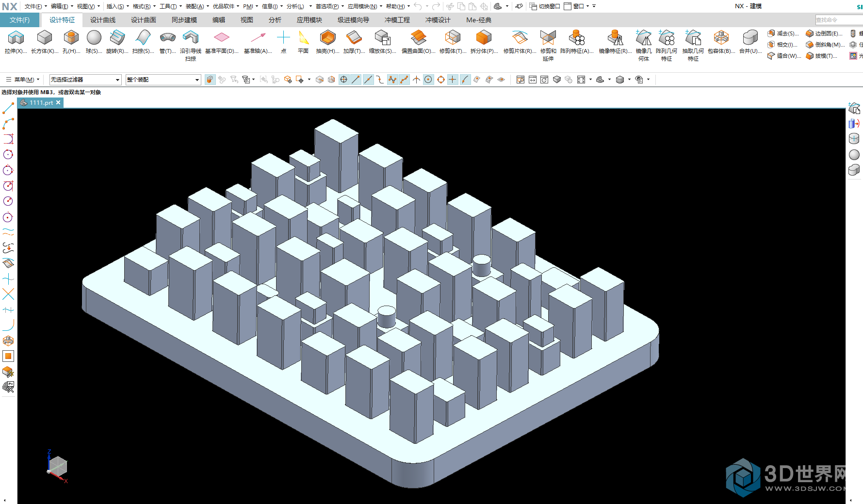Switch to the 设计曲线 ribbon tab
This screenshot has width=863, height=504.
(x=103, y=20)
